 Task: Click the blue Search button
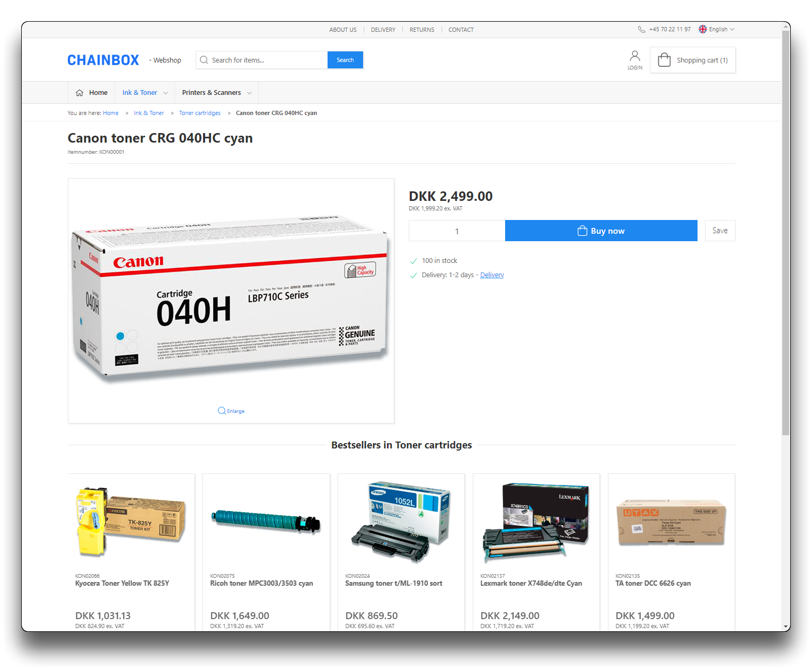click(345, 60)
